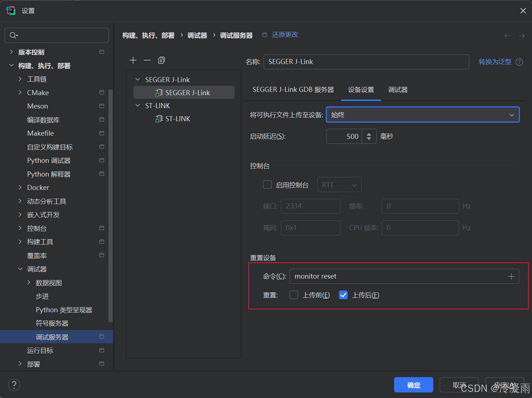
Task: Expand the Docker tree node
Action: point(20,187)
